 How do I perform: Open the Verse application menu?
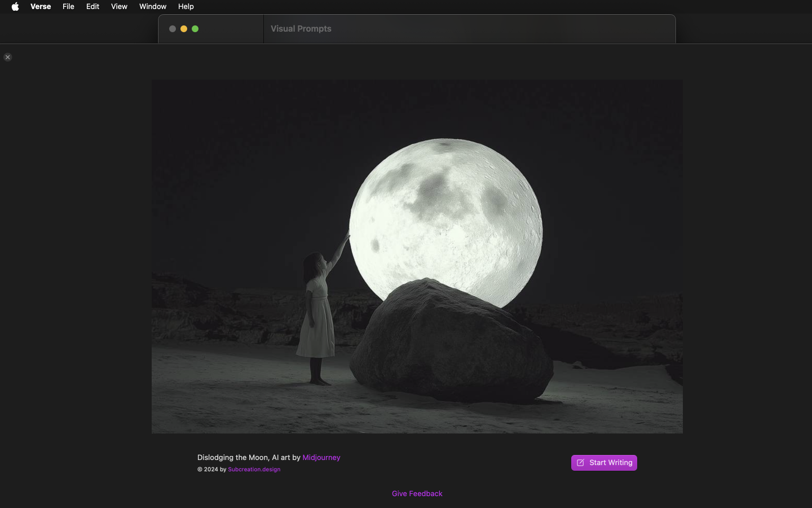click(41, 7)
